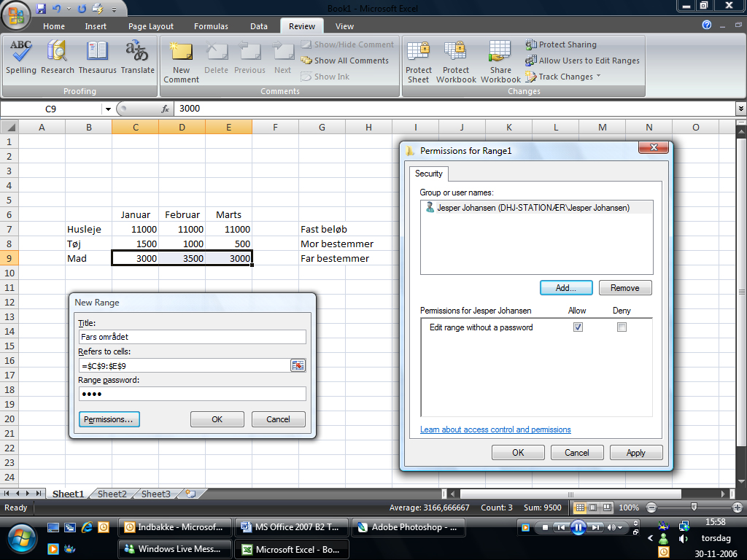The width and height of the screenshot is (747, 560).
Task: Open Share Workbook
Action: [x=500, y=61]
